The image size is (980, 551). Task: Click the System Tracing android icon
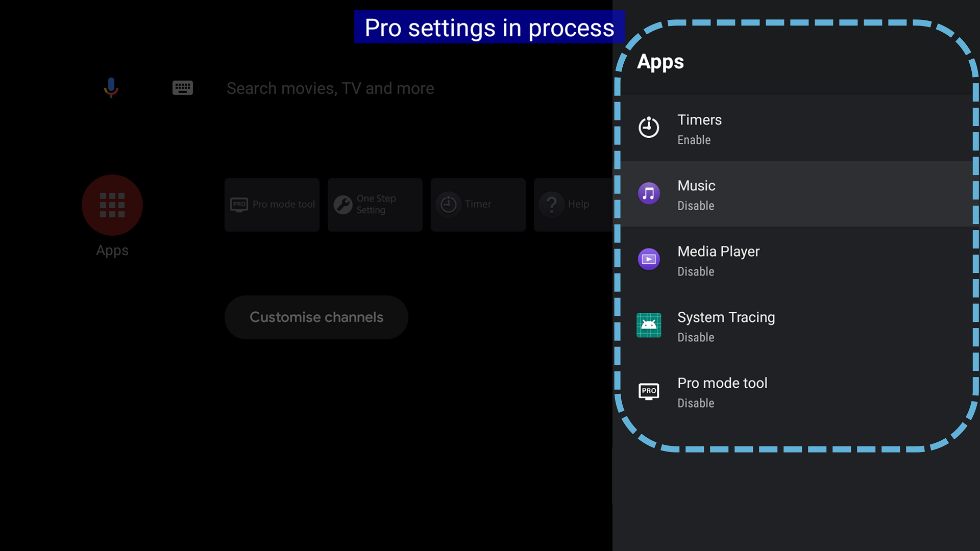pos(649,325)
